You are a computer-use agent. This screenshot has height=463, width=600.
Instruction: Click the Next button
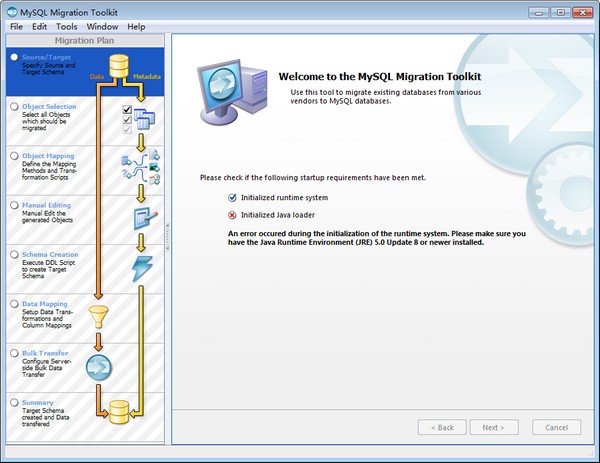[494, 427]
